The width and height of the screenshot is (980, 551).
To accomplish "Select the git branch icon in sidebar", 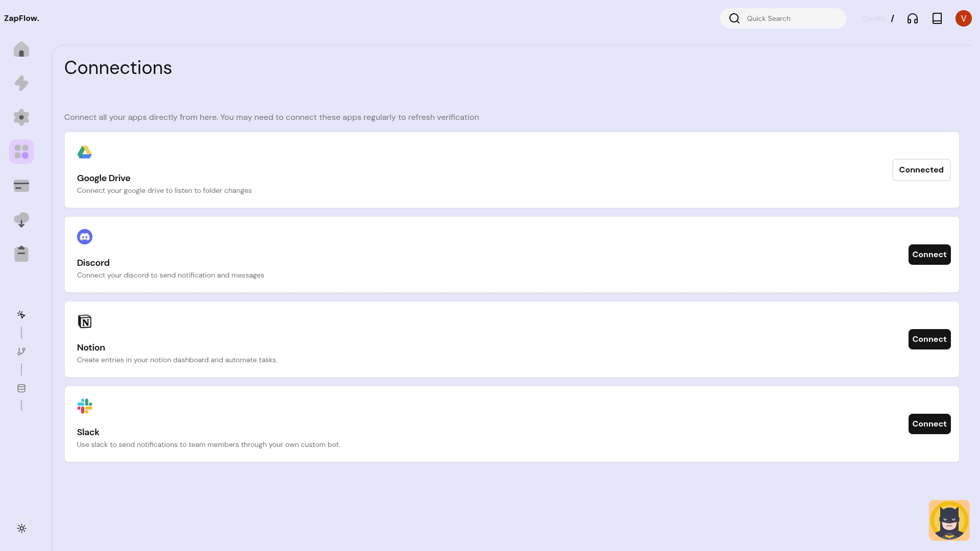I will pos(21,352).
